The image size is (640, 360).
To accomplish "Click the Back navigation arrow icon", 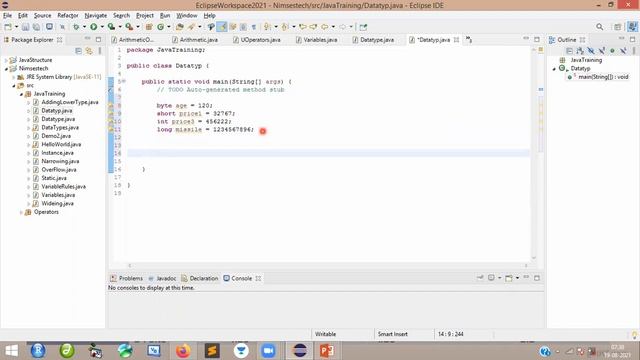I will [x=324, y=27].
